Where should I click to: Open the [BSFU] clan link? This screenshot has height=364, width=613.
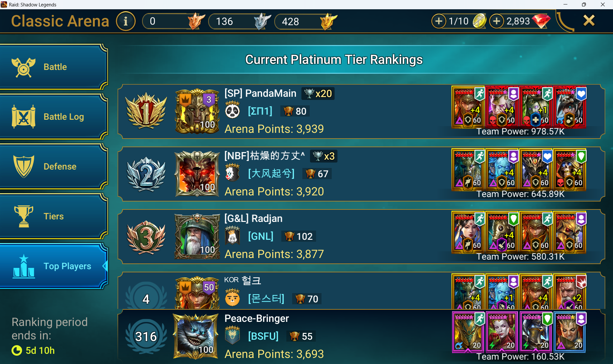pos(263,336)
